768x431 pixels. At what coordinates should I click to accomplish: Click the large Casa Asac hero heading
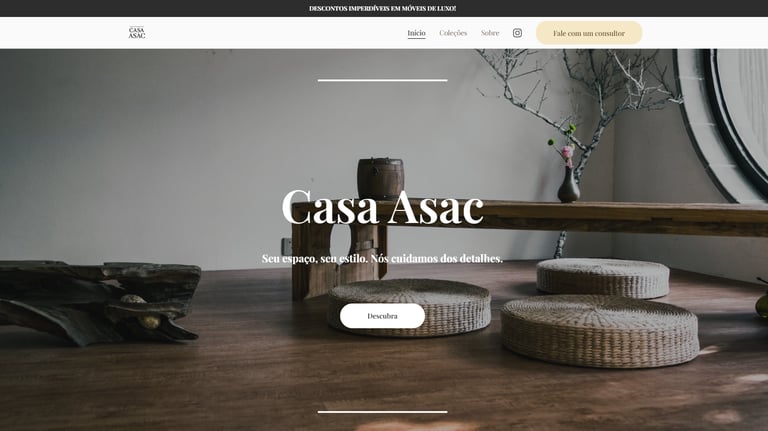383,207
